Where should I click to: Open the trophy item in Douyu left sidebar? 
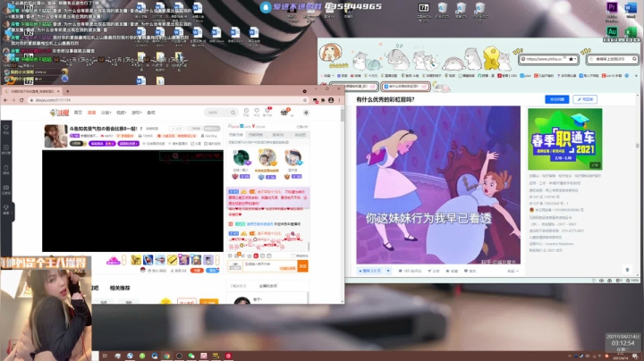point(6,209)
